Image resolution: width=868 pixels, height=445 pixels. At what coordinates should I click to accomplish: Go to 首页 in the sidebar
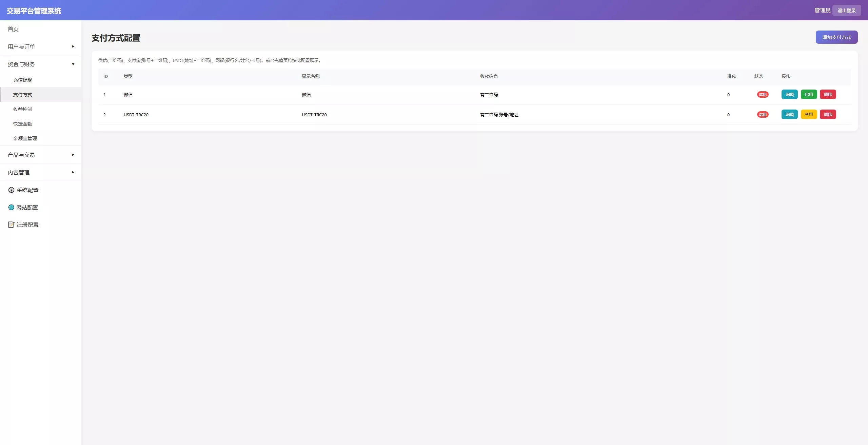(x=14, y=29)
